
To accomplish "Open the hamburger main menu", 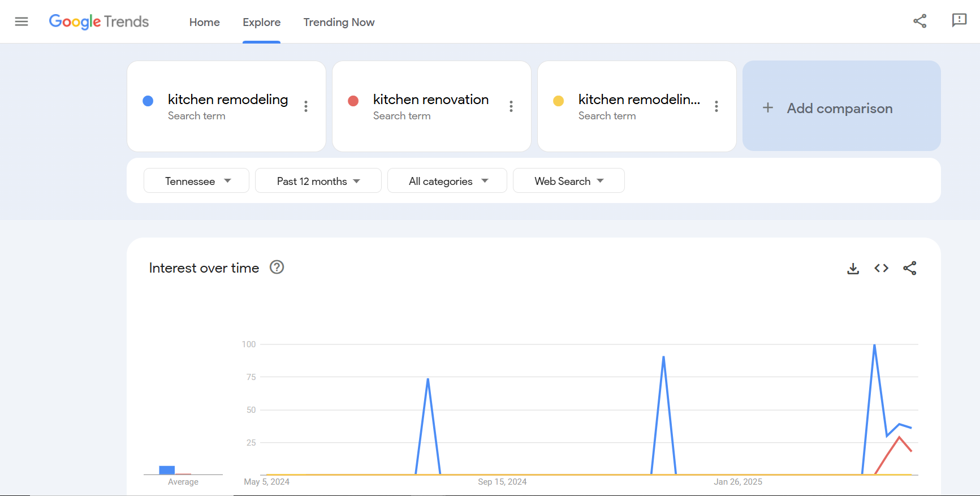I will click(x=21, y=21).
